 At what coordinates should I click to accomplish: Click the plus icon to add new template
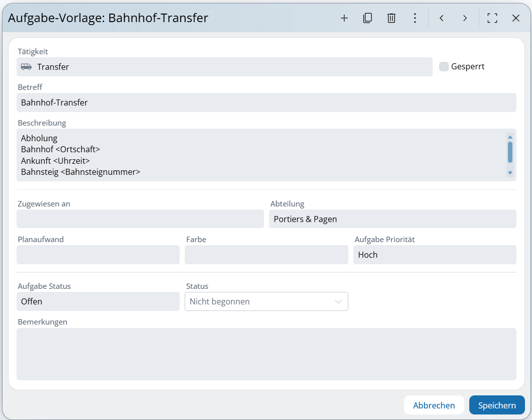click(344, 18)
